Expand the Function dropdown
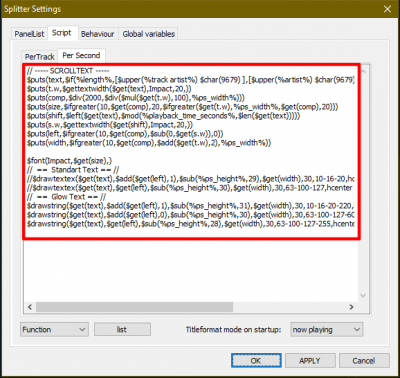 click(x=54, y=330)
